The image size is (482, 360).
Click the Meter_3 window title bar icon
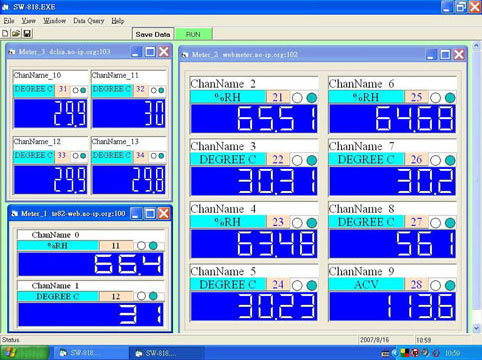[x=12, y=52]
